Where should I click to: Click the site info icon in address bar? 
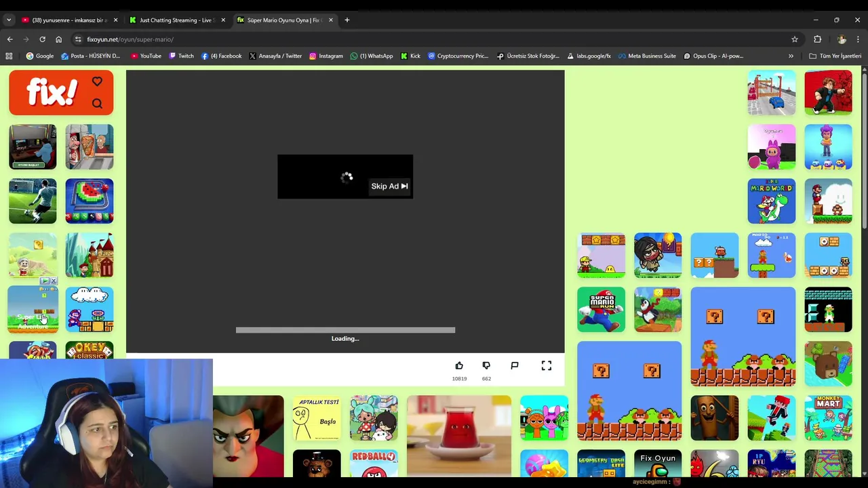point(78,39)
